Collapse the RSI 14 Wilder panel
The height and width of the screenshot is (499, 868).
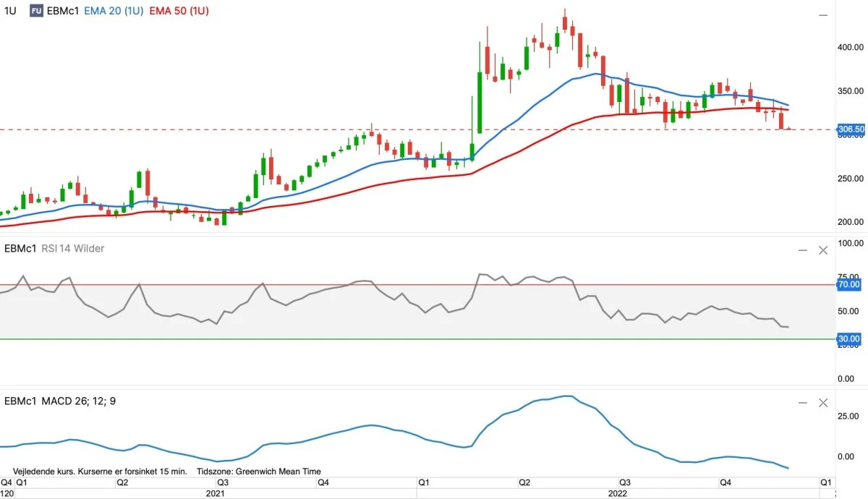coord(803,250)
